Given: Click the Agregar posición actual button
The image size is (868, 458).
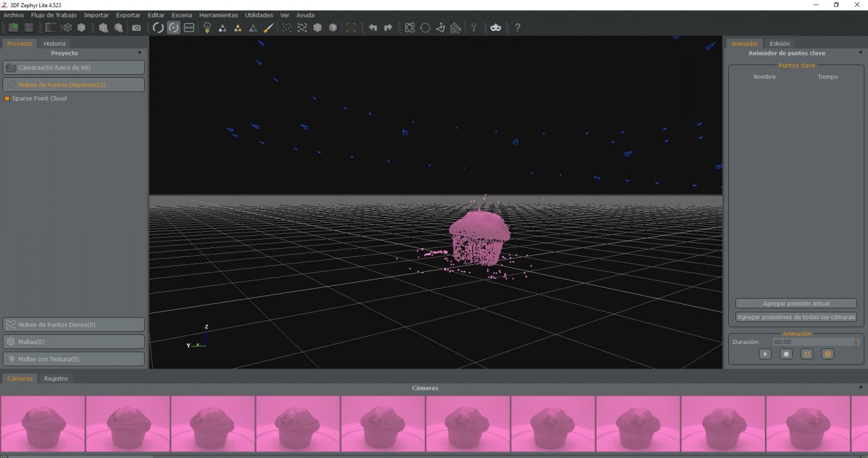Looking at the screenshot, I should click(796, 304).
